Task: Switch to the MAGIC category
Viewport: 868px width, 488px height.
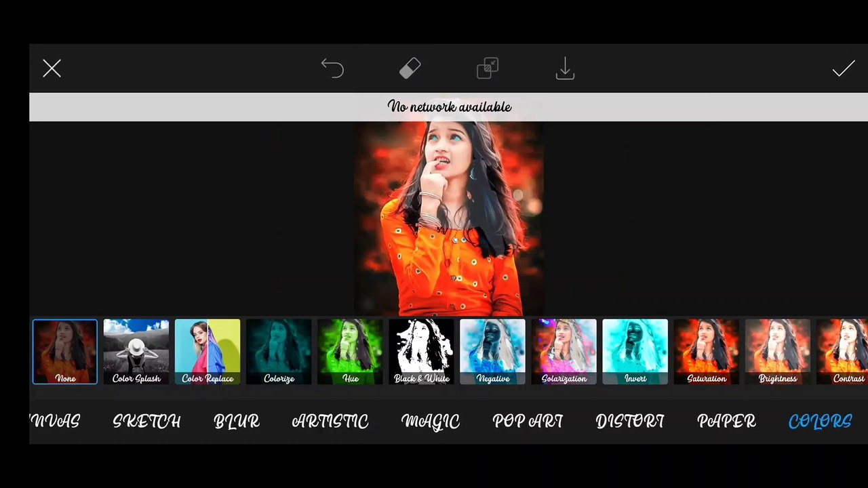Action: click(x=431, y=422)
